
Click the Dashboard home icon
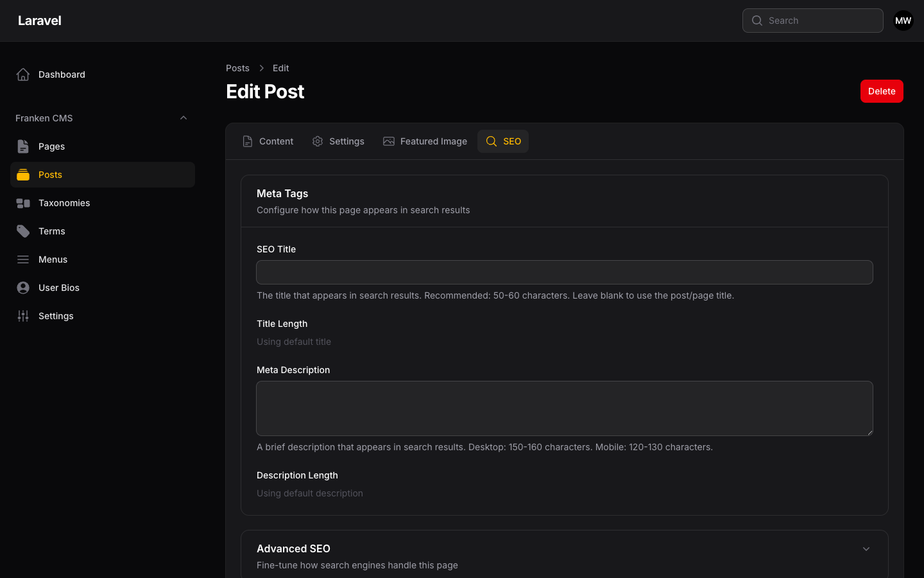coord(23,74)
